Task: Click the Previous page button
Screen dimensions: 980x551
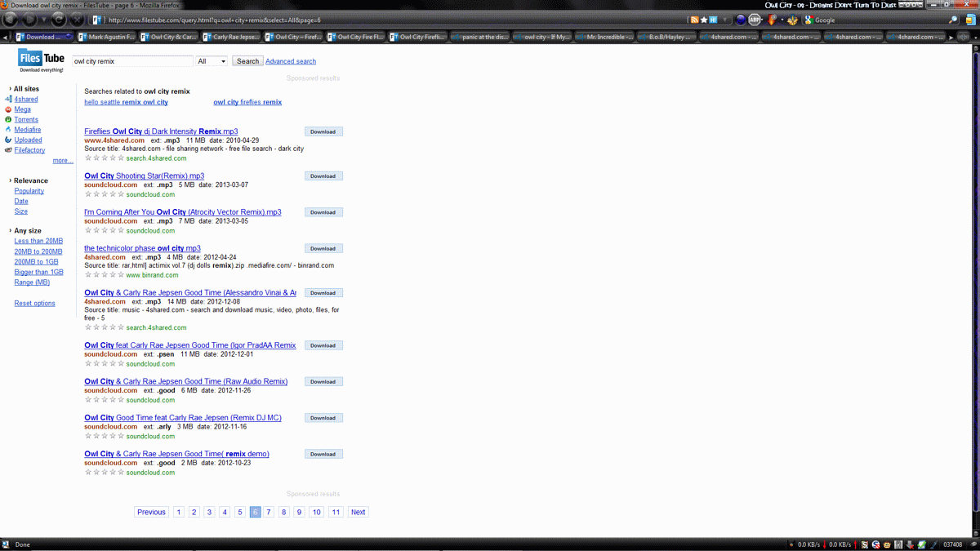Action: click(x=151, y=512)
